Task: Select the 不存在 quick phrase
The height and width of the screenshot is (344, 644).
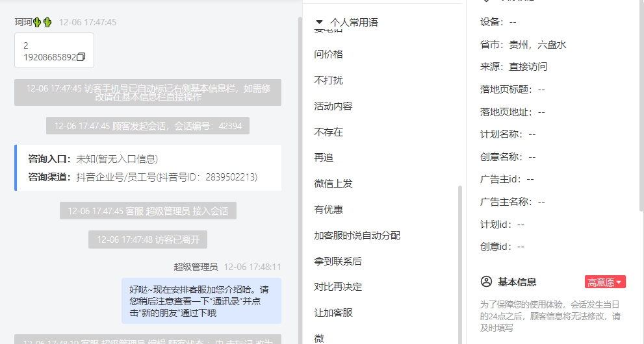Action: tap(329, 132)
